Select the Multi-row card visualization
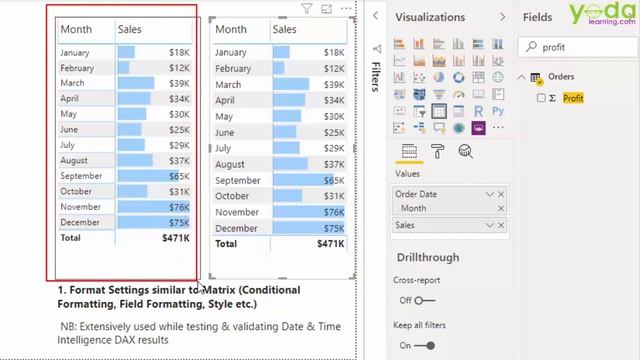This screenshot has width=640, height=360. tap(498, 94)
